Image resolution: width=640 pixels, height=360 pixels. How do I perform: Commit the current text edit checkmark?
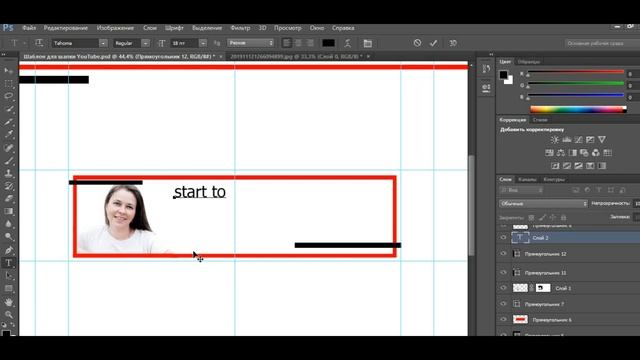(x=433, y=43)
